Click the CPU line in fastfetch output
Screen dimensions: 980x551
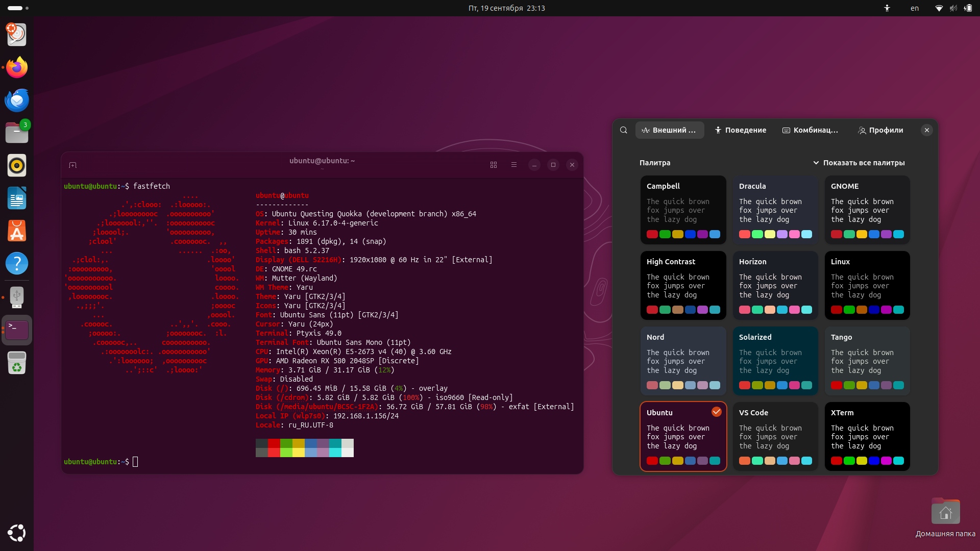click(354, 352)
